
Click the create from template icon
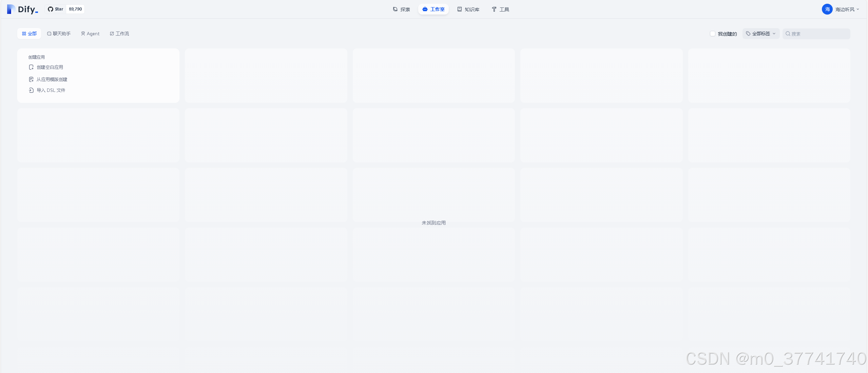click(x=31, y=79)
